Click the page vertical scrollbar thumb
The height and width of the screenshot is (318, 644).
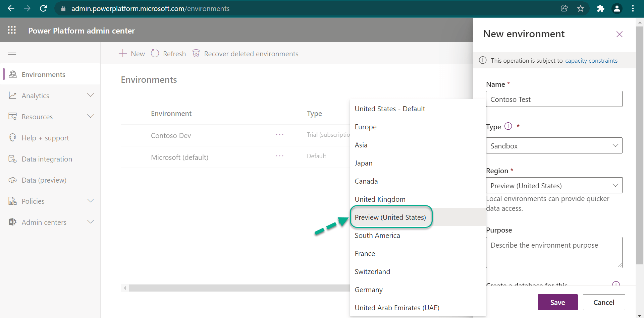[x=640, y=145]
